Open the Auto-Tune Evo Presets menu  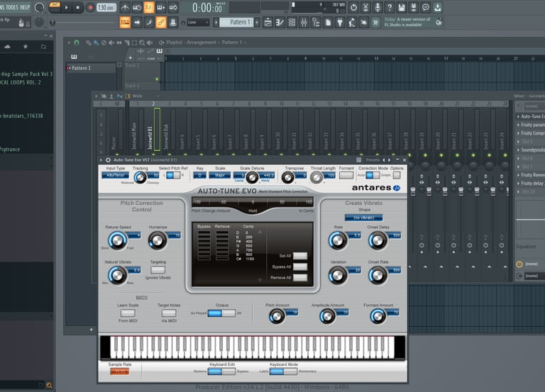click(x=373, y=160)
